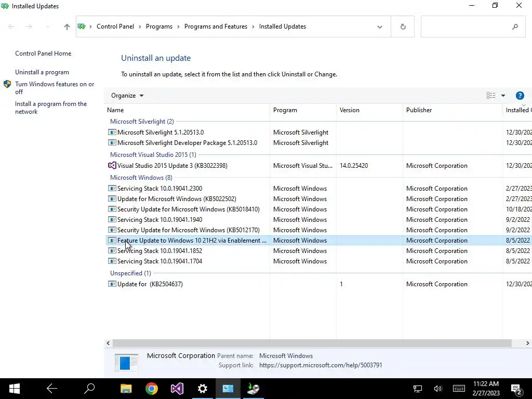This screenshot has height=399, width=532.
Task: Collapse the Unspecified (1) group
Action: 130,273
